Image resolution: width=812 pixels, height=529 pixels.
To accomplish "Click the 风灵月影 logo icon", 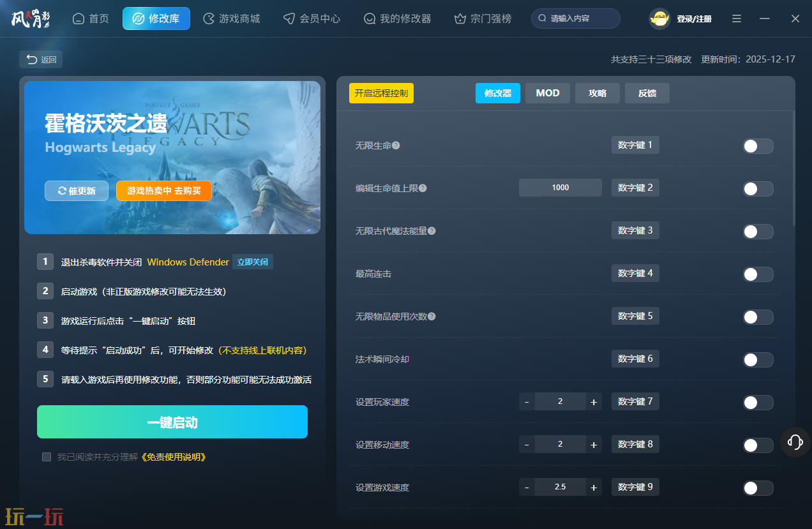I will click(30, 19).
